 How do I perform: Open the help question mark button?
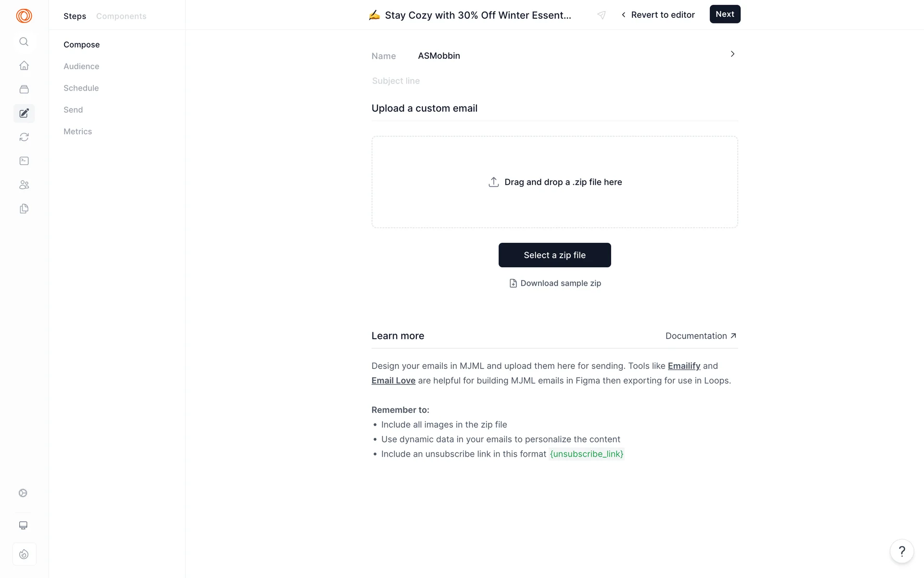(902, 551)
